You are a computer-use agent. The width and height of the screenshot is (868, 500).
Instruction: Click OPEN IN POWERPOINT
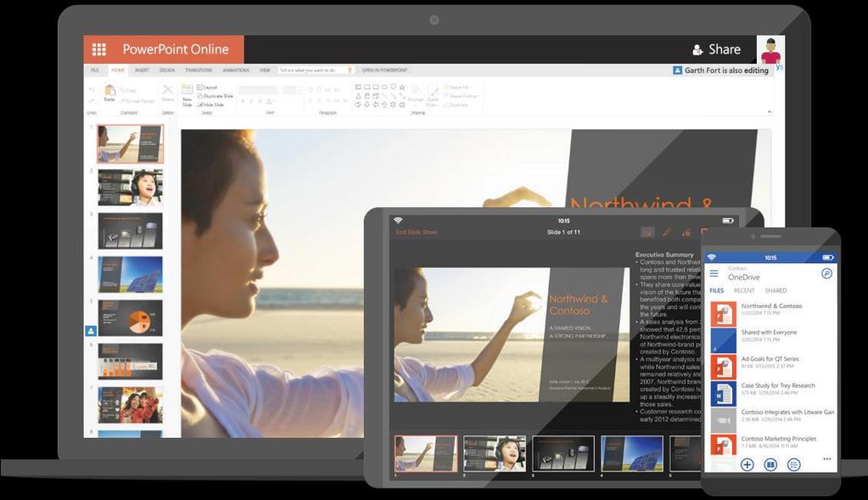point(384,70)
